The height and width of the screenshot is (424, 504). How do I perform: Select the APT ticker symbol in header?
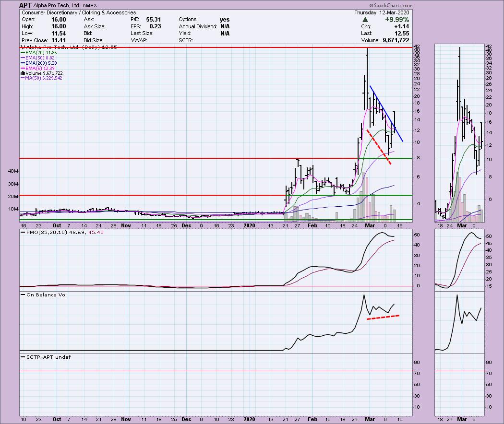tap(25, 5)
